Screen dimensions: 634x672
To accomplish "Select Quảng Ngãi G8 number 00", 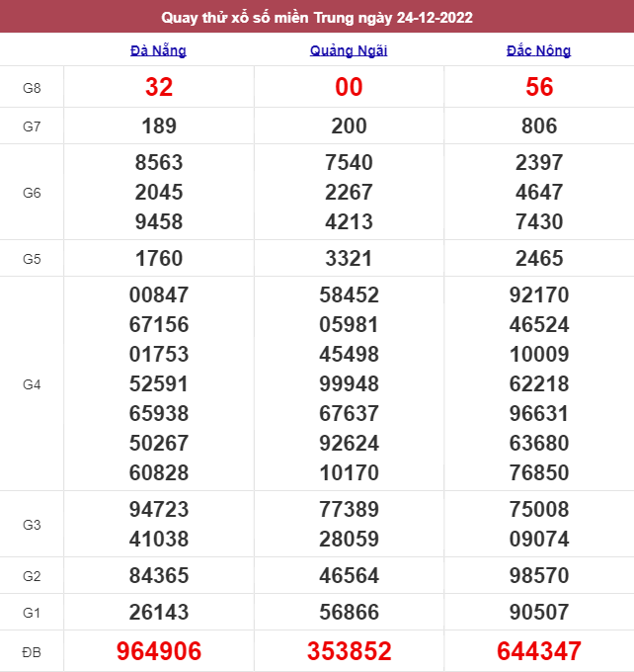I will tap(349, 87).
